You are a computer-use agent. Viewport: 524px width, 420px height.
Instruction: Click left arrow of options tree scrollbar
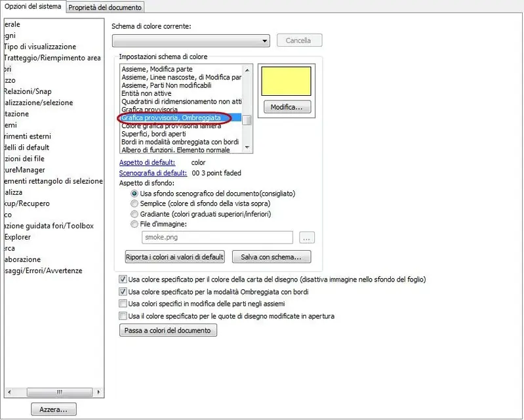coord(9,392)
